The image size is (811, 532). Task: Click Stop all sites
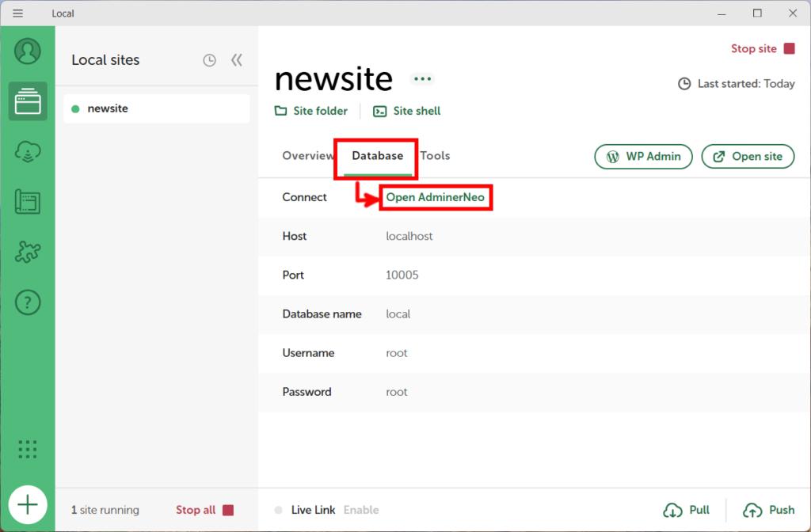coord(205,510)
